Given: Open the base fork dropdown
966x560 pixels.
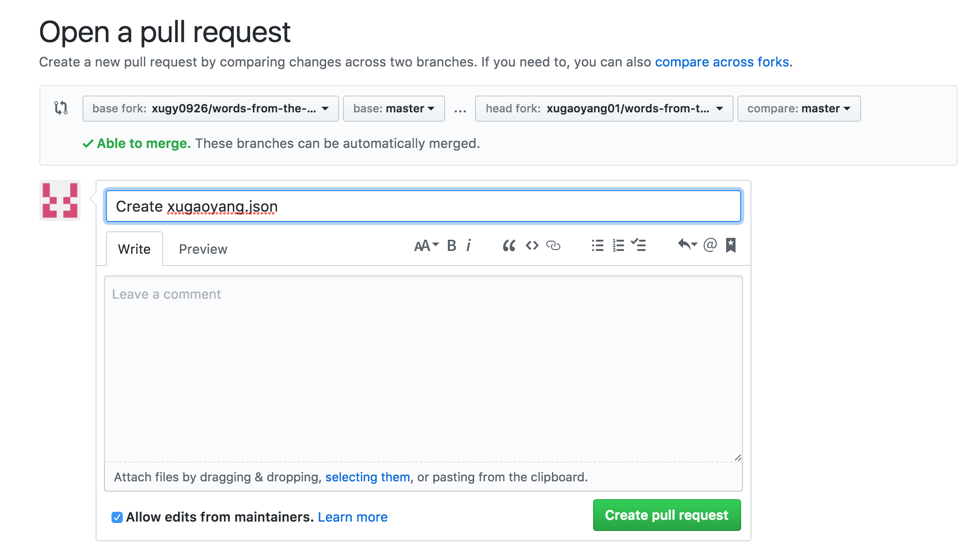Looking at the screenshot, I should 210,109.
